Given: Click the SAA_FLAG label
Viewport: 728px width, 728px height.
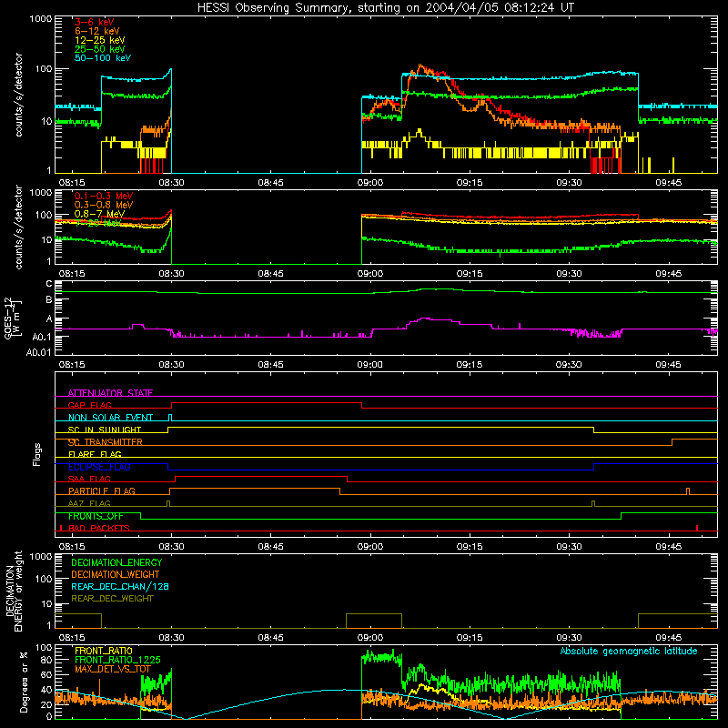Looking at the screenshot, I should tap(89, 479).
